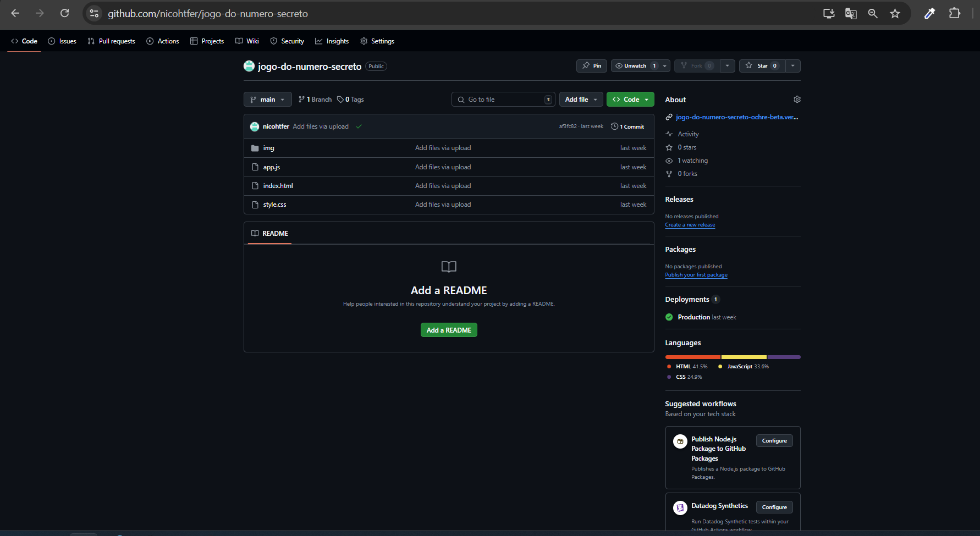Reload the page with the refresh icon
This screenshot has height=536, width=980.
point(64,13)
